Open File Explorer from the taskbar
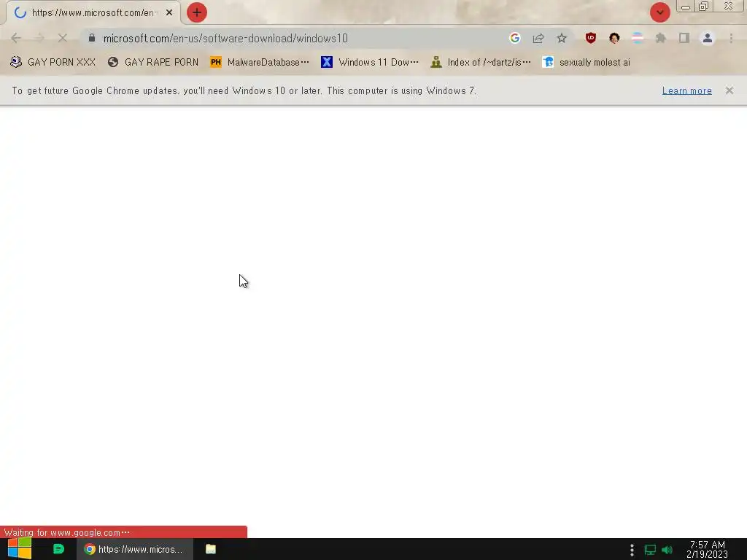The width and height of the screenshot is (747, 560). (211, 549)
